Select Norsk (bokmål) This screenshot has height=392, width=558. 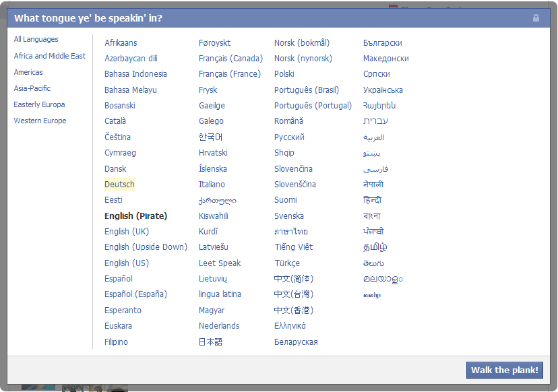click(x=302, y=43)
